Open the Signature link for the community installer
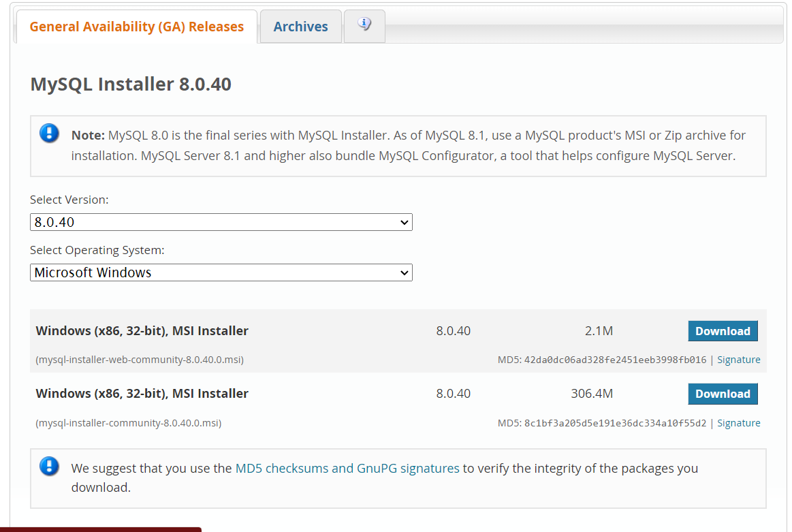The image size is (792, 532). pyautogui.click(x=739, y=423)
